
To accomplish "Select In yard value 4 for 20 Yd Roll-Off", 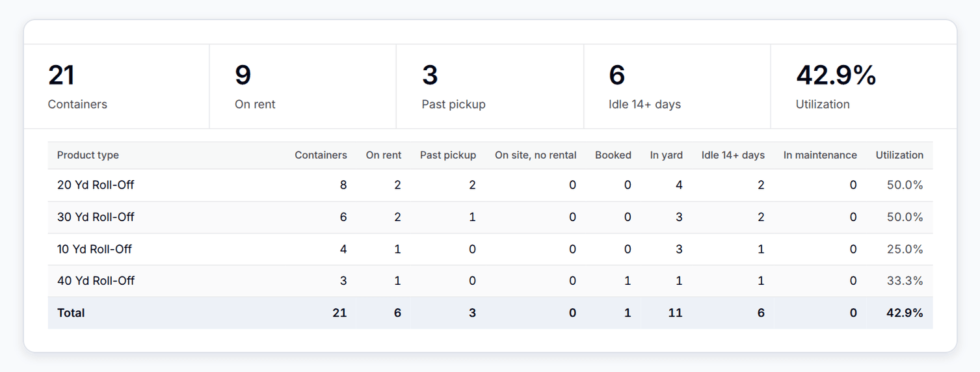I will coord(679,185).
